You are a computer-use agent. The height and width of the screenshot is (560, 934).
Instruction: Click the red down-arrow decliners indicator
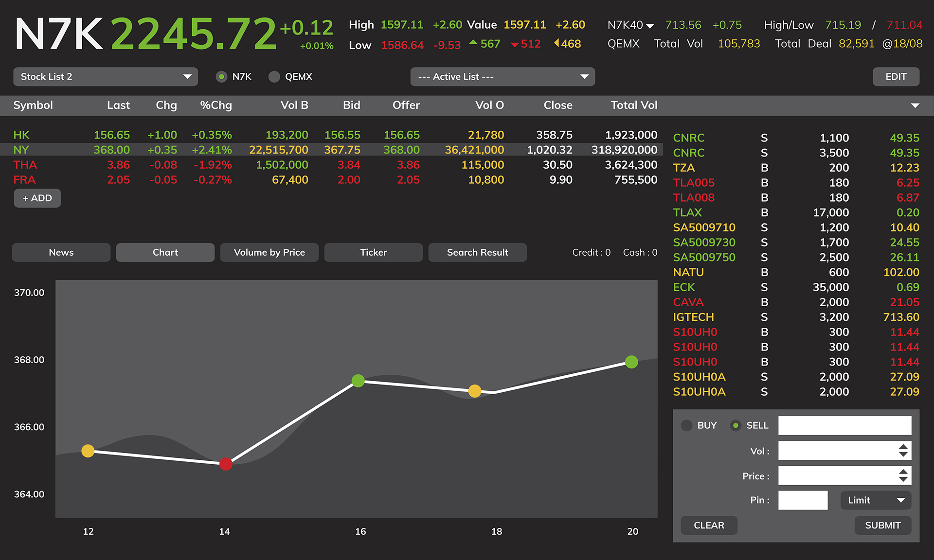coord(515,44)
